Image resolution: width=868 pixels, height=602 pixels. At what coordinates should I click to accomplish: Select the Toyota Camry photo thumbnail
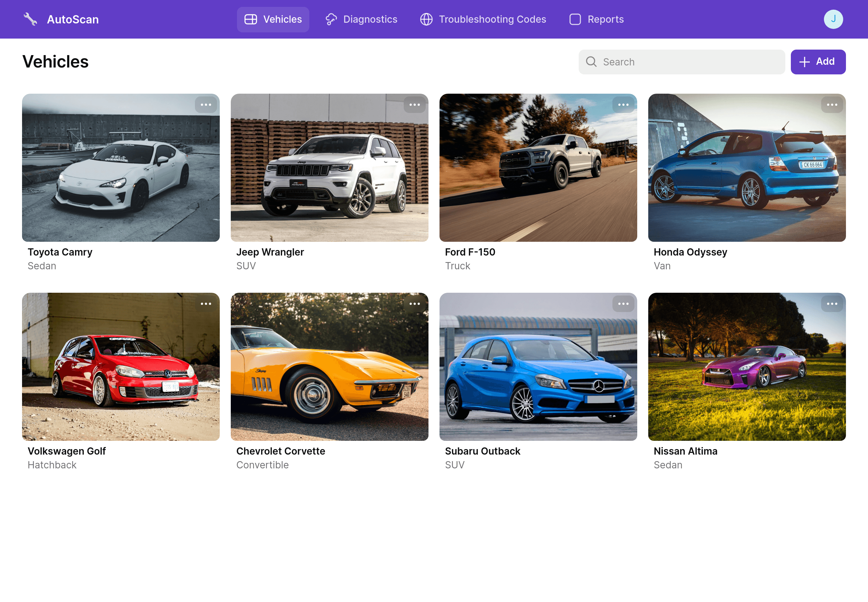coord(121,168)
